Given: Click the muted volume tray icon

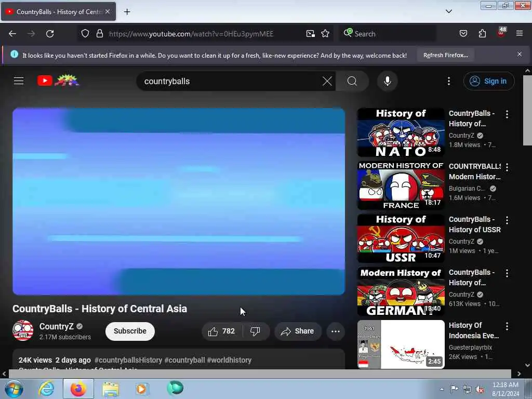Looking at the screenshot, I should click(480, 390).
